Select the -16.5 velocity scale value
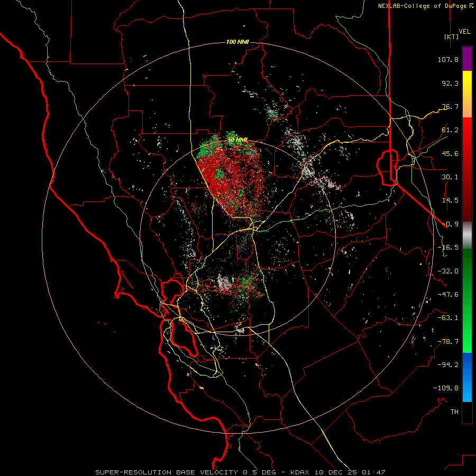This screenshot has height=476, width=476. click(x=448, y=248)
